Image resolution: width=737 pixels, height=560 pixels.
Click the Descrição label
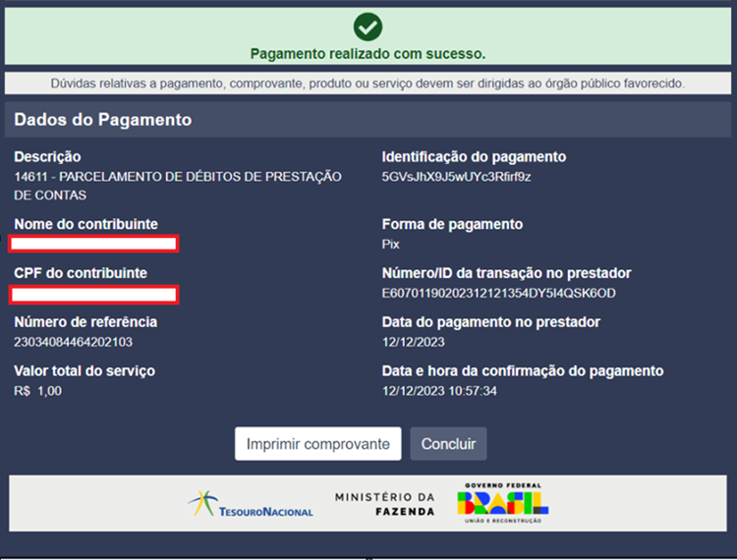[47, 157]
